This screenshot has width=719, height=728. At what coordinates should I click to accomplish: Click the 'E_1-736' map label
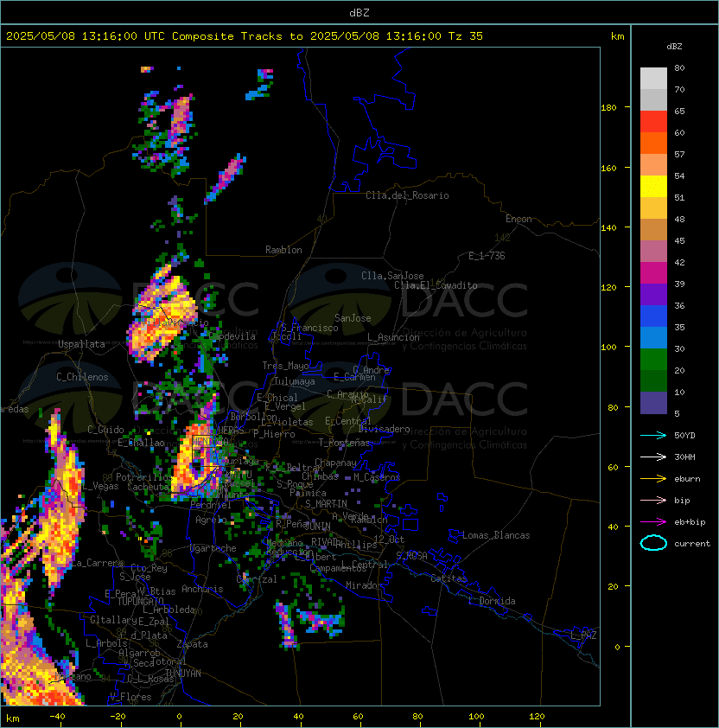point(487,256)
